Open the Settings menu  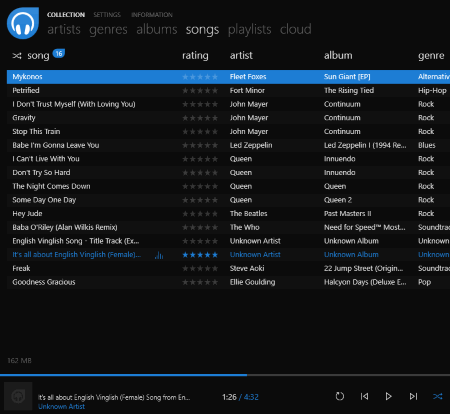(107, 15)
